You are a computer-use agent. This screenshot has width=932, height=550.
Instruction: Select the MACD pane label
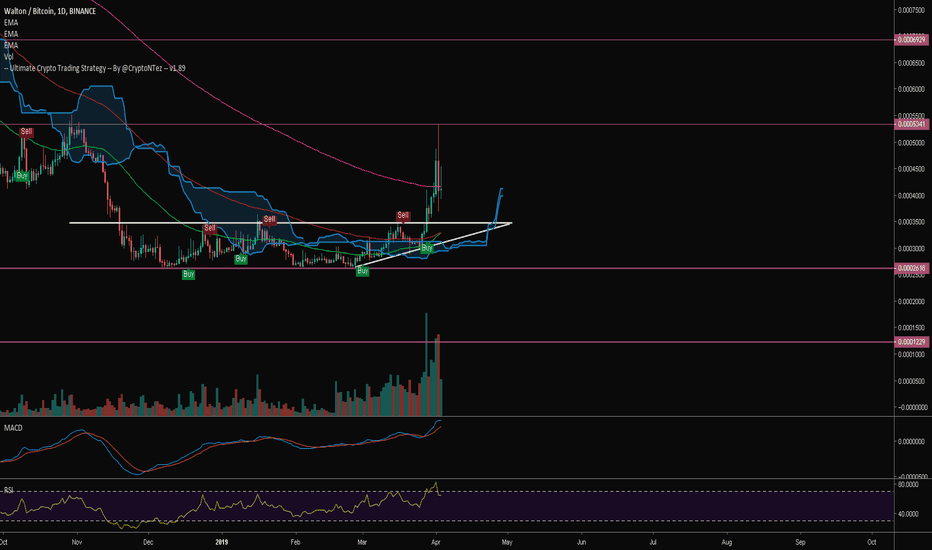pyautogui.click(x=13, y=428)
